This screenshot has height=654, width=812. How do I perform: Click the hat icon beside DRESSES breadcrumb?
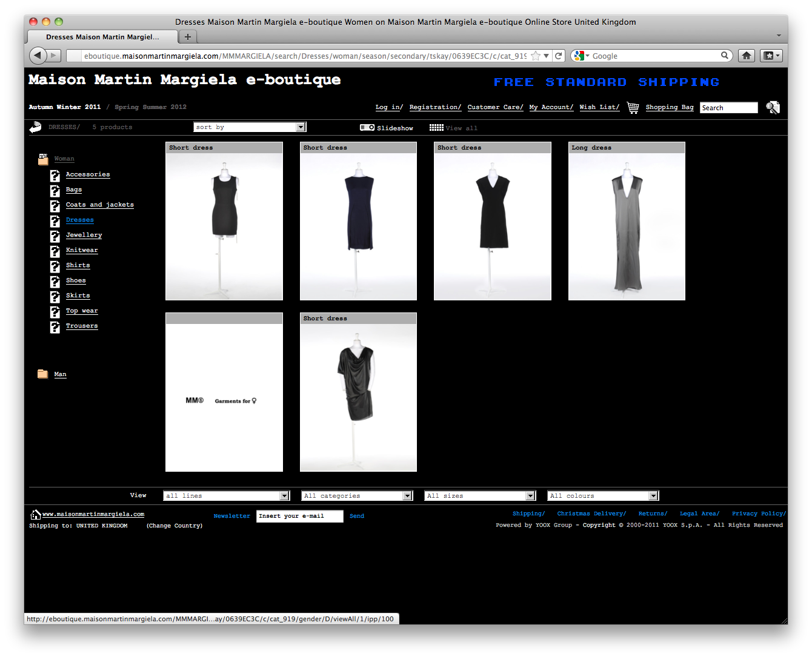tap(35, 127)
